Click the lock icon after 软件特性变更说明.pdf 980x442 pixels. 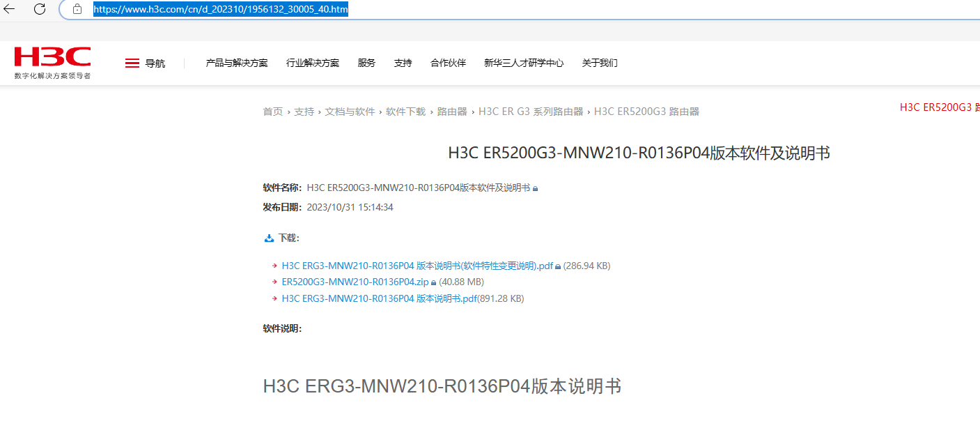(558, 266)
